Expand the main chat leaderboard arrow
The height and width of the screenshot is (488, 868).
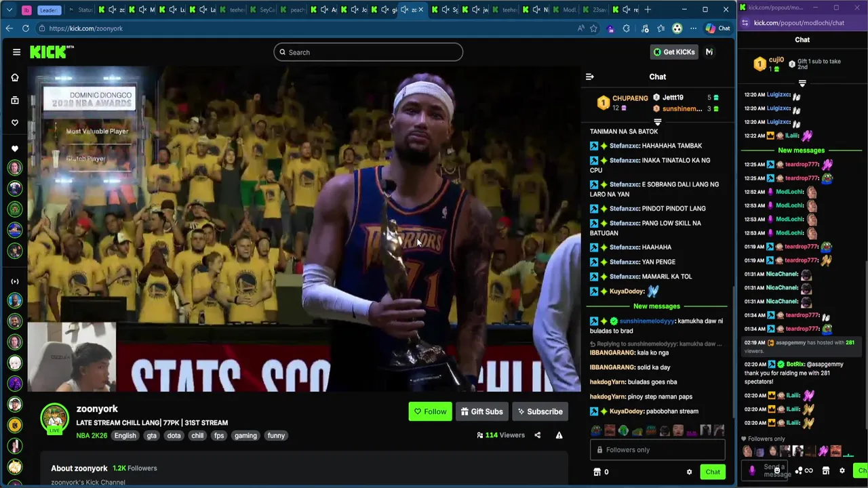(x=657, y=122)
